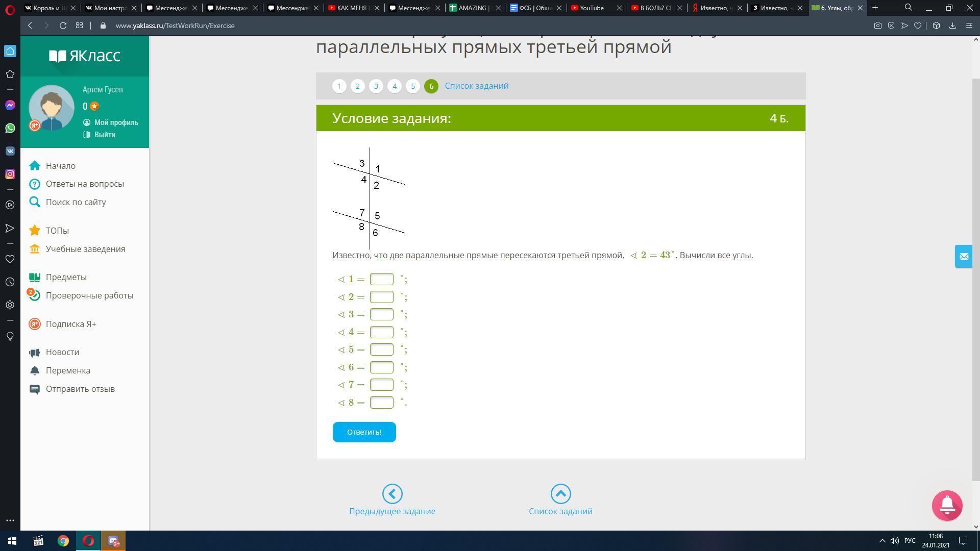Enter value in angle 6 field
The image size is (980, 551).
[383, 367]
